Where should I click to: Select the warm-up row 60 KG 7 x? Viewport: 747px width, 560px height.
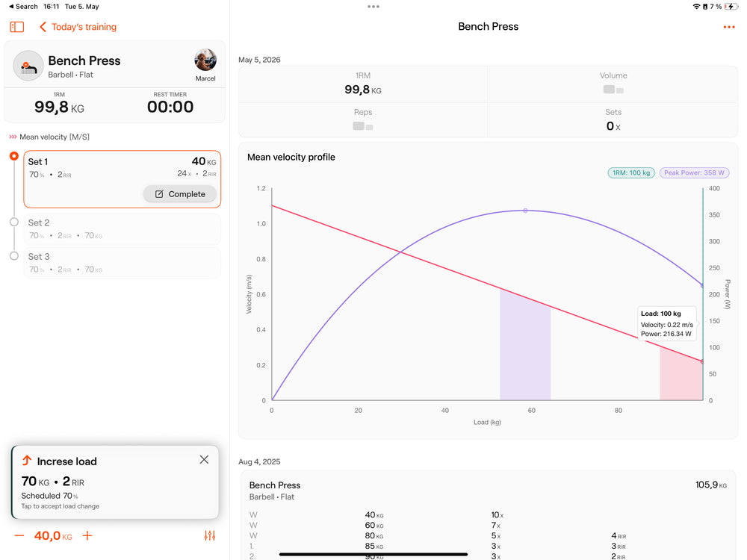[488, 525]
